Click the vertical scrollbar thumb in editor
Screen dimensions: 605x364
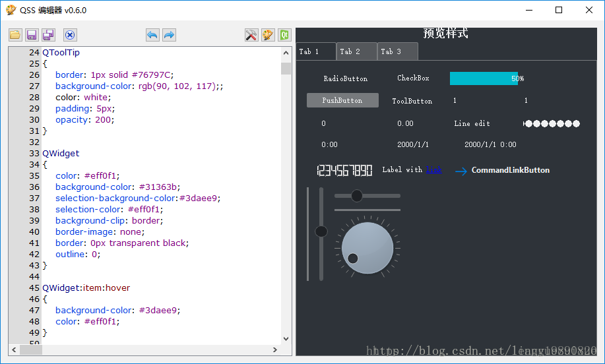(286, 69)
